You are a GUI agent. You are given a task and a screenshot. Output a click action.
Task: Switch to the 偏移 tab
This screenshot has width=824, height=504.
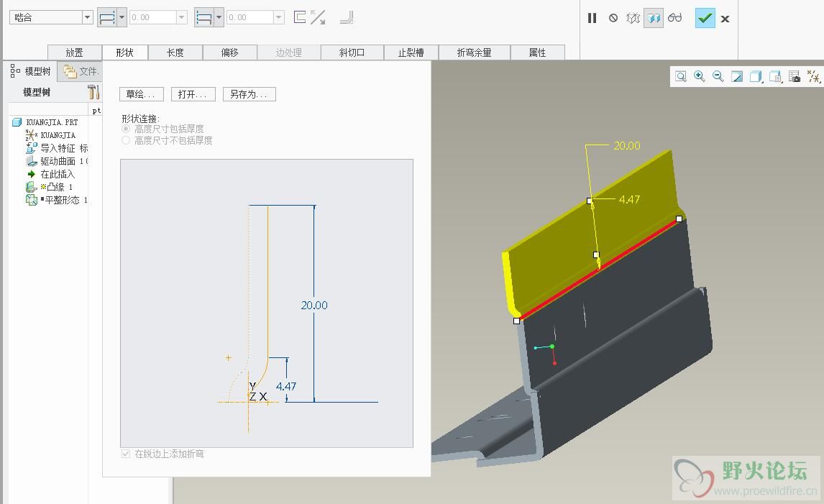[x=230, y=52]
